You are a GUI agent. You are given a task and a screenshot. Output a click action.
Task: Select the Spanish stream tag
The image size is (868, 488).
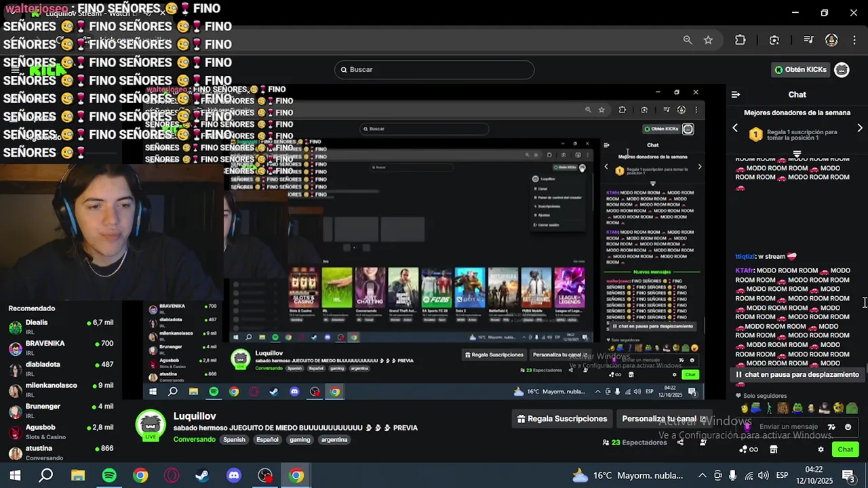tap(234, 440)
